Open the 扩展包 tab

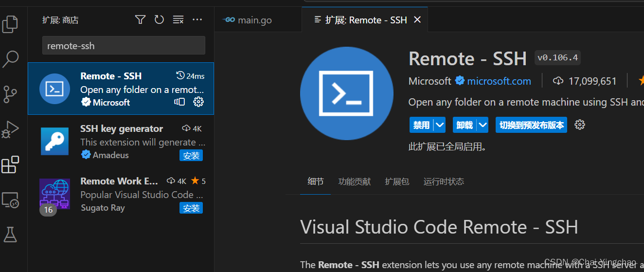pos(397,181)
